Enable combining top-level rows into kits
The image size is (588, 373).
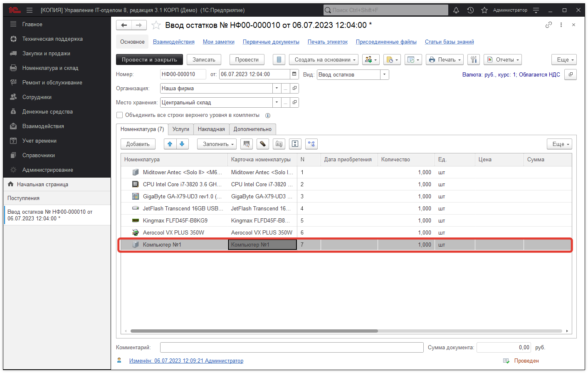click(120, 115)
